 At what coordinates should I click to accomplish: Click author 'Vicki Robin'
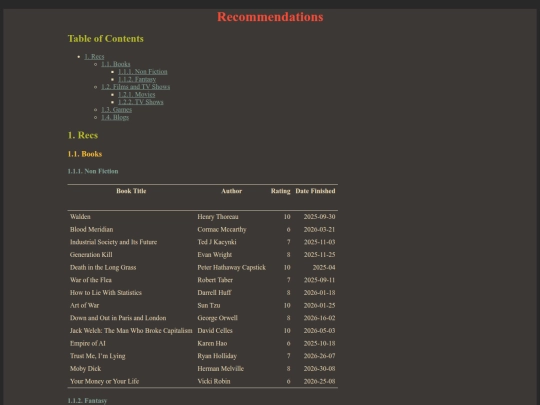click(x=214, y=381)
